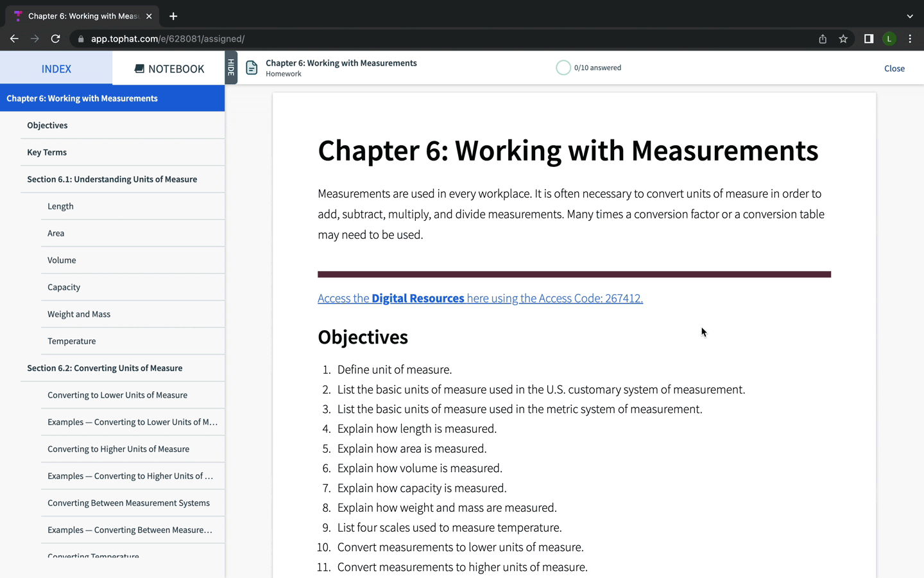Image resolution: width=924 pixels, height=578 pixels.
Task: Click the answered progress circle
Action: [563, 67]
